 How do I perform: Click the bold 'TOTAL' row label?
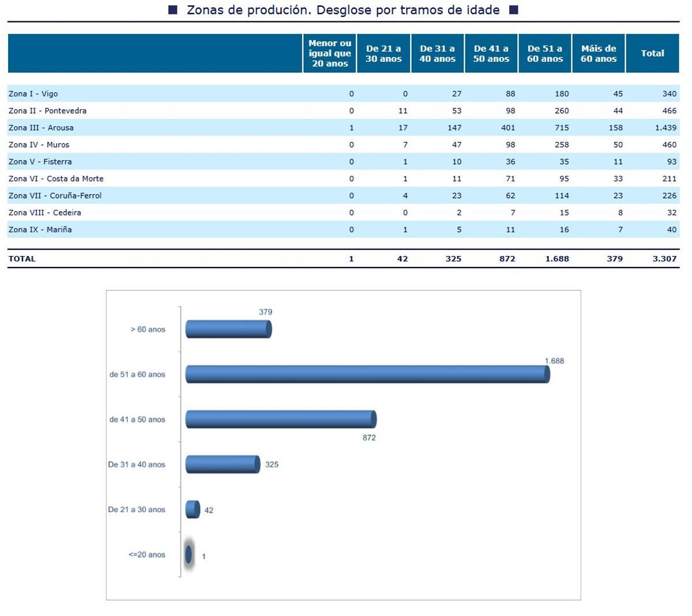tap(22, 259)
